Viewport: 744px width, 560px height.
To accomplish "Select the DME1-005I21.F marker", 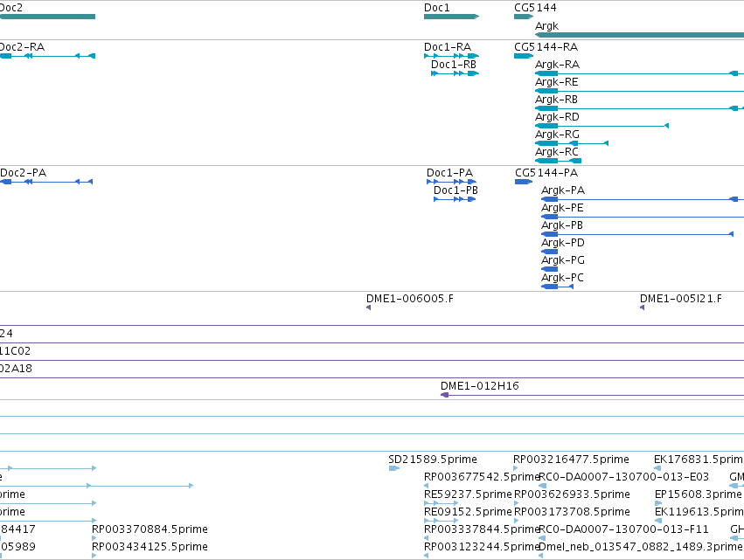I will 642,308.
